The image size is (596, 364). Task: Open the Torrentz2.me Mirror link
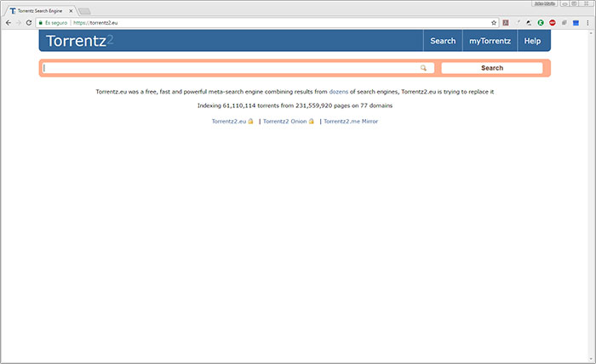pyautogui.click(x=351, y=121)
